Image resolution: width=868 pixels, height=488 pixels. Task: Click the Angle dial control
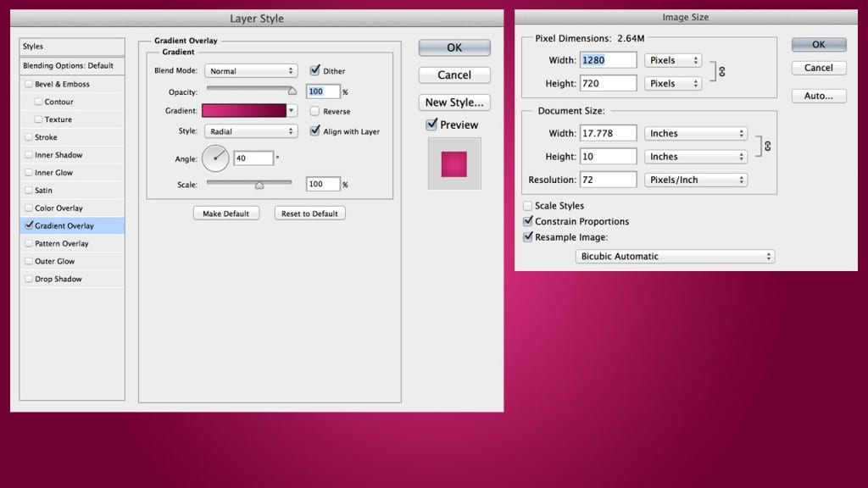coord(215,158)
